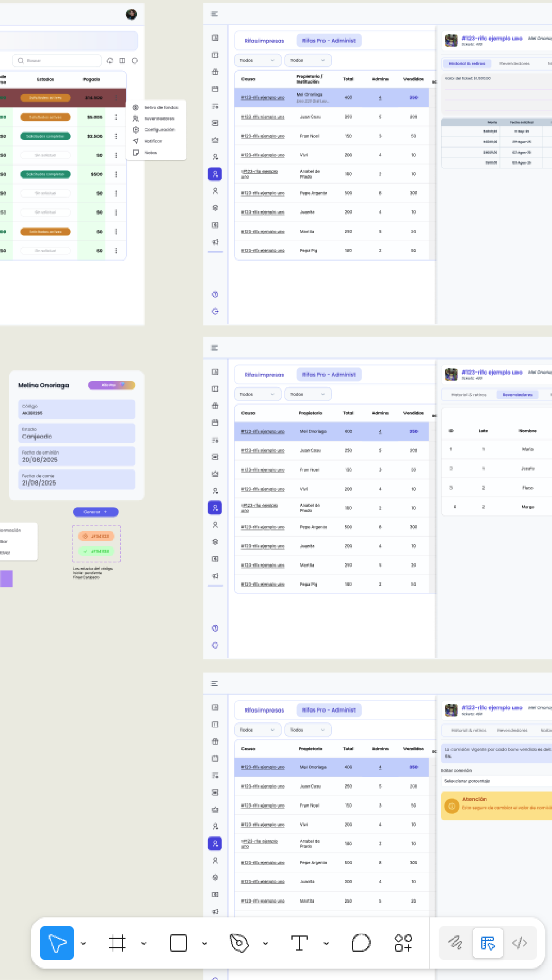Open second Todos dropdown in top frame

point(308,60)
